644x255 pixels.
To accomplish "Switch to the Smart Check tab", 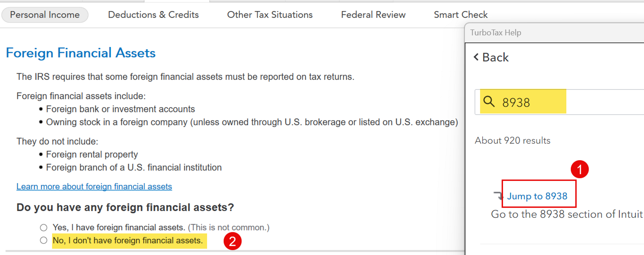I will (461, 15).
